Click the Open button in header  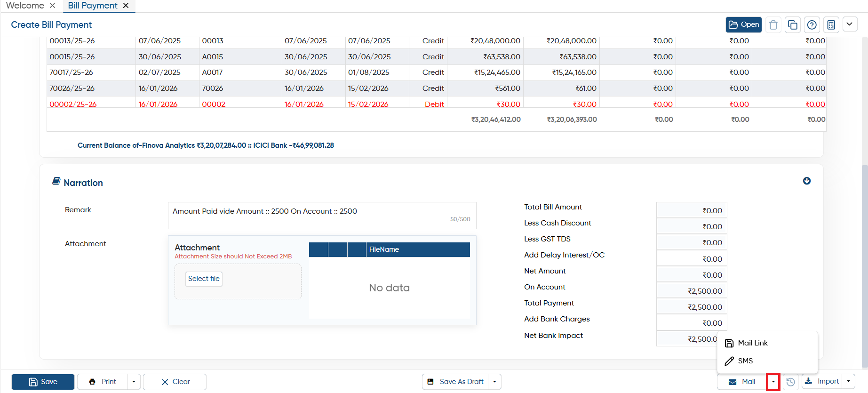tap(743, 25)
